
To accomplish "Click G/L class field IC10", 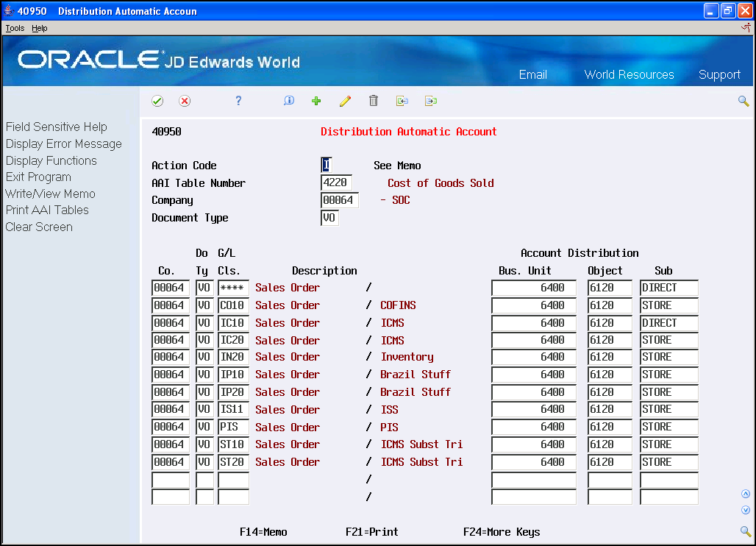I will click(233, 323).
